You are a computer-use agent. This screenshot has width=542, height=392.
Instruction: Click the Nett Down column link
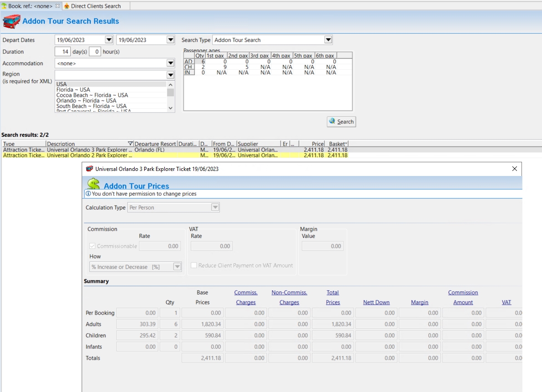(376, 302)
